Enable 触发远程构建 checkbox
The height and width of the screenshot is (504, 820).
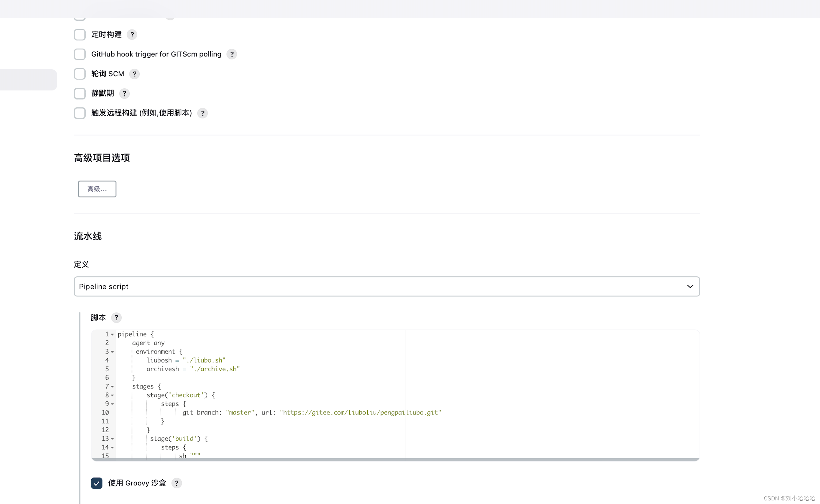80,113
